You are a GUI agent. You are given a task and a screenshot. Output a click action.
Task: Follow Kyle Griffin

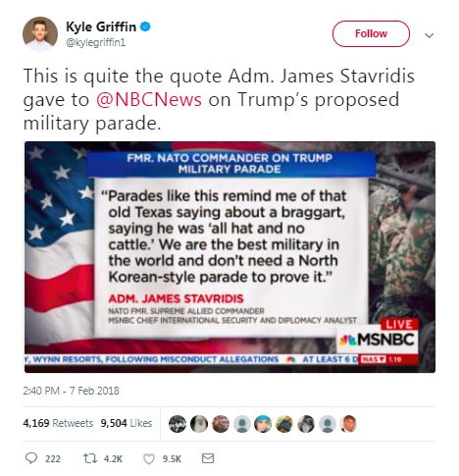pos(371,33)
